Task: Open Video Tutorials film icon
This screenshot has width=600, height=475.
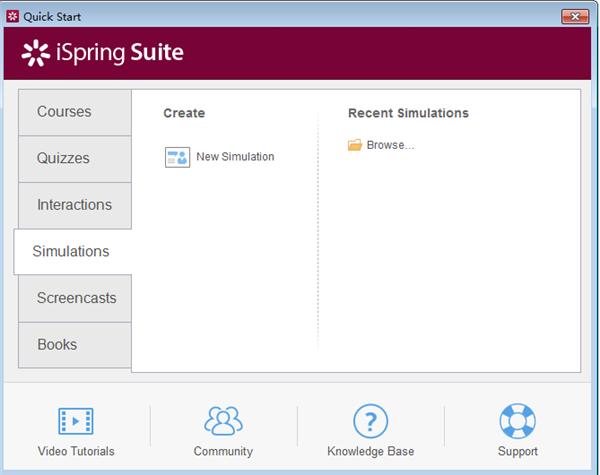Action: pyautogui.click(x=76, y=421)
